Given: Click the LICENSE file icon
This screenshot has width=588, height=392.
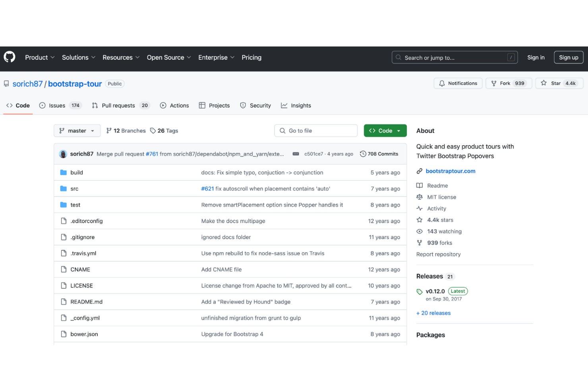Looking at the screenshot, I should click(x=64, y=286).
